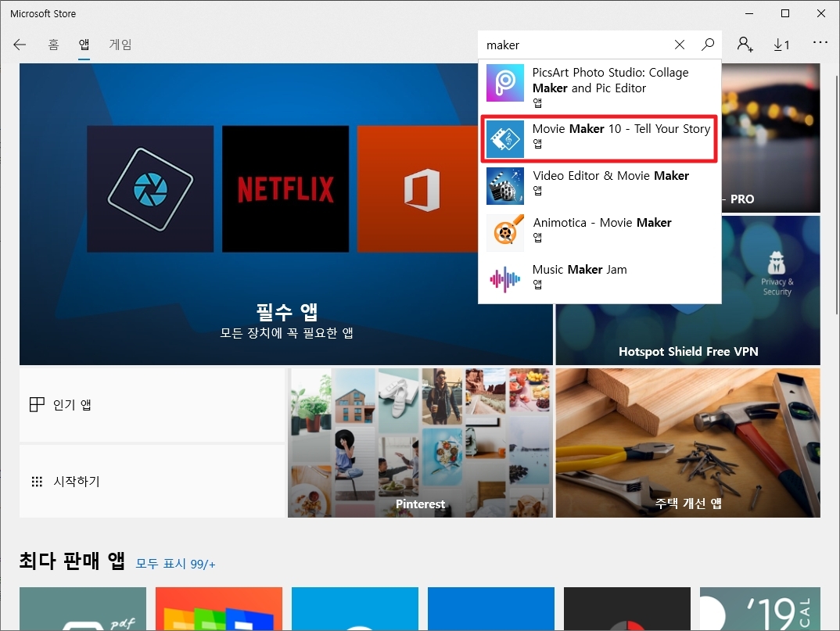This screenshot has height=631, width=840.
Task: Choose the Music Maker Jam suggestion
Action: point(599,279)
